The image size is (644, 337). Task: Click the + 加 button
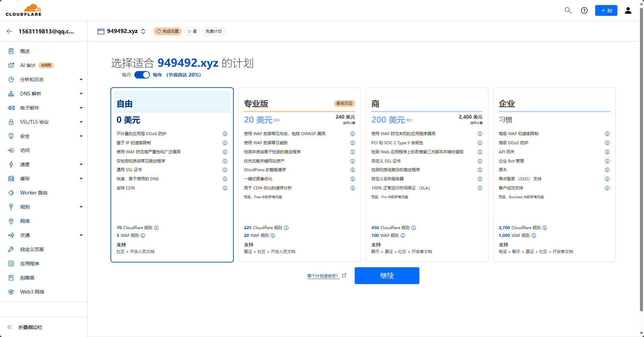pyautogui.click(x=606, y=10)
